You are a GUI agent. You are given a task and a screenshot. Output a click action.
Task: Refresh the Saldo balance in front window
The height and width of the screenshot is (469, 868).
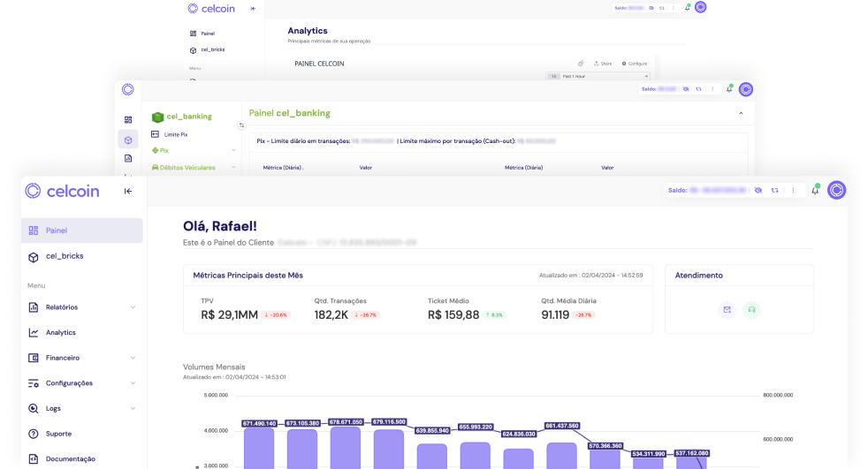coord(775,190)
